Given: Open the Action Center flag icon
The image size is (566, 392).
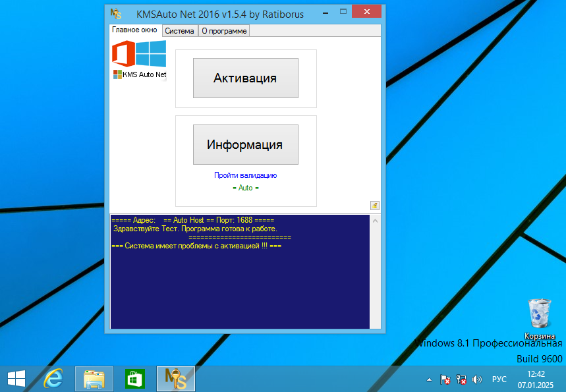Looking at the screenshot, I should (x=445, y=379).
